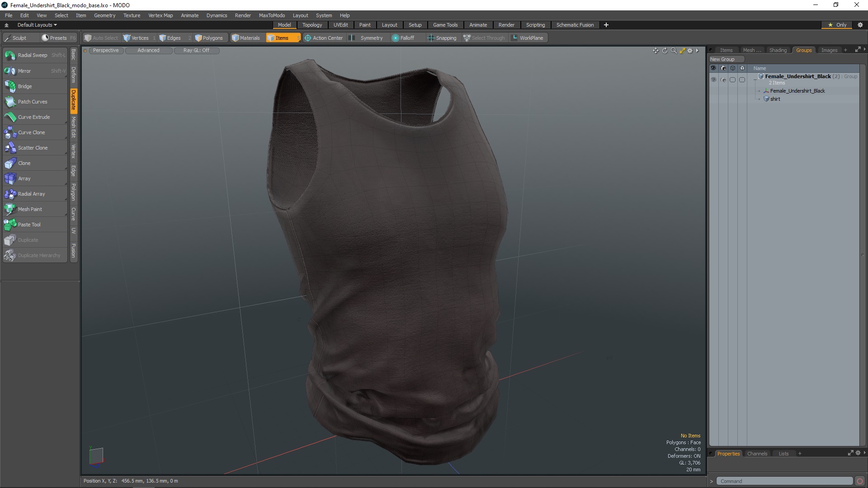Image resolution: width=868 pixels, height=488 pixels.
Task: Toggle third column checkbox for Female_Undershirt_Black group
Action: [732, 80]
